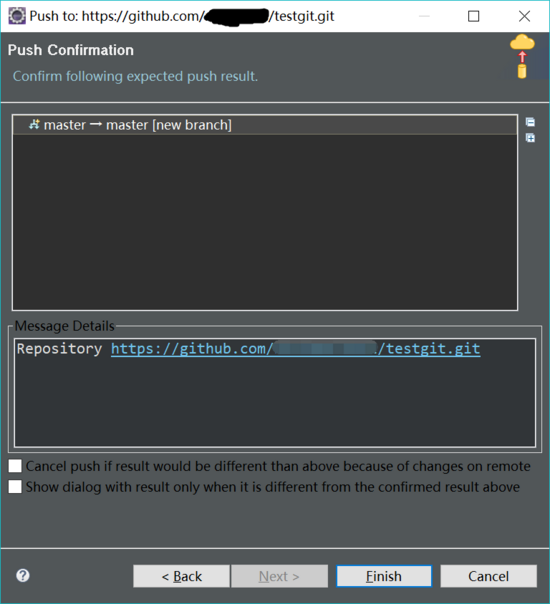Click inside the Message Details text area
This screenshot has height=604, width=550.
click(275, 401)
